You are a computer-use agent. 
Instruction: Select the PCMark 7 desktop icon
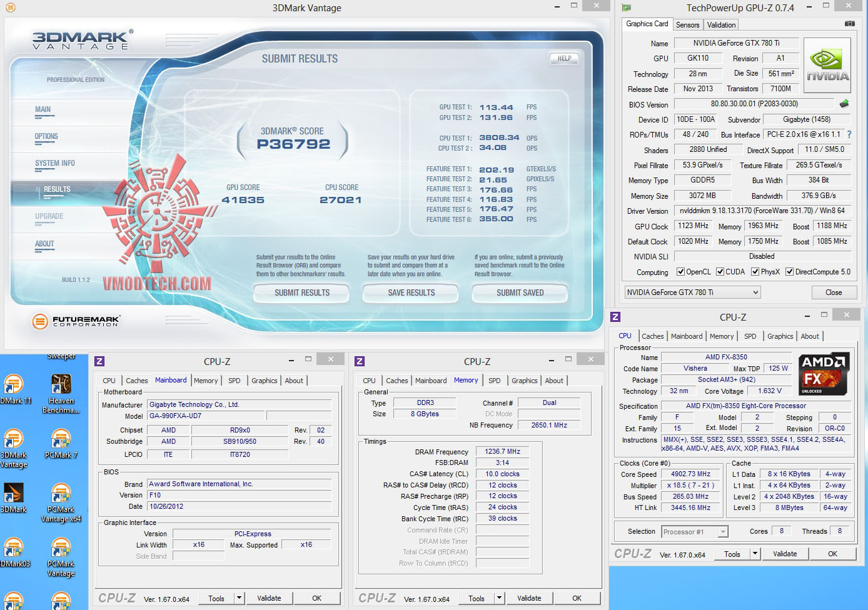click(x=61, y=444)
